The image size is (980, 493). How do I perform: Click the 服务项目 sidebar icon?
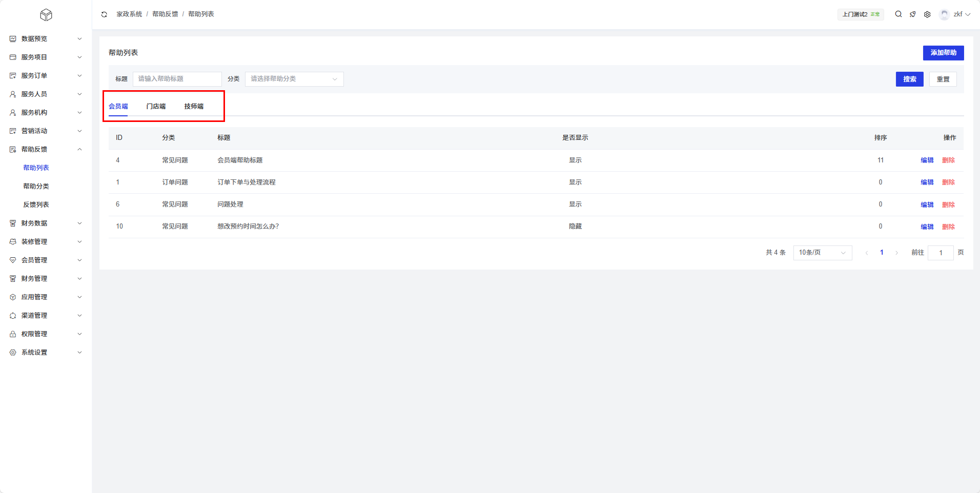[x=13, y=57]
